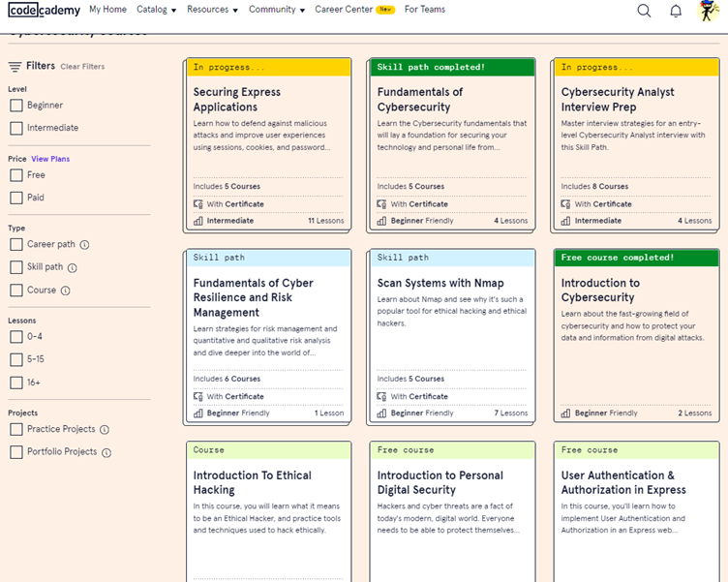Click level bars icon on Introduction to Cybersecurity card

(565, 414)
